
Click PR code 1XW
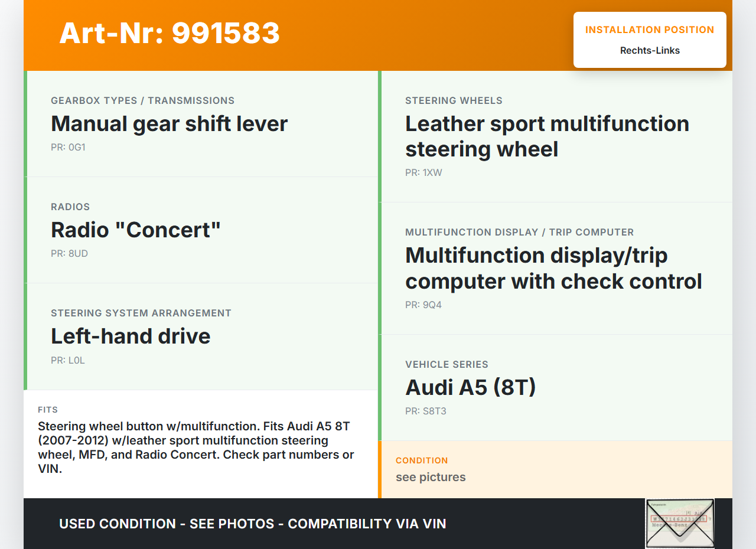point(423,173)
